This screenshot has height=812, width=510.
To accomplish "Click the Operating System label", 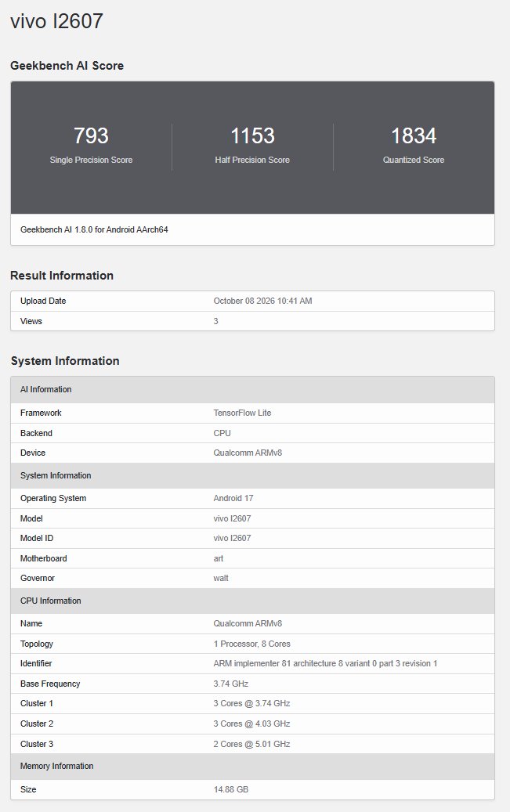I will [x=53, y=498].
